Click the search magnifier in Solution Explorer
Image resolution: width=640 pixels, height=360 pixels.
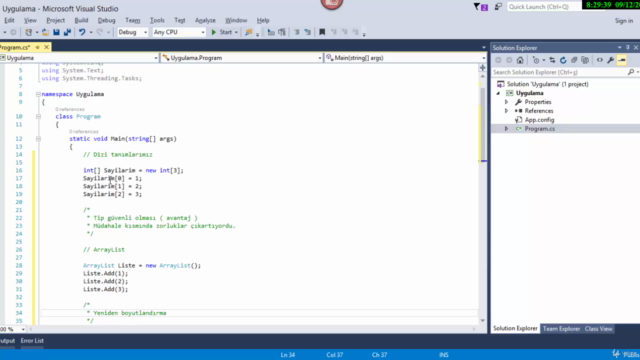click(631, 72)
